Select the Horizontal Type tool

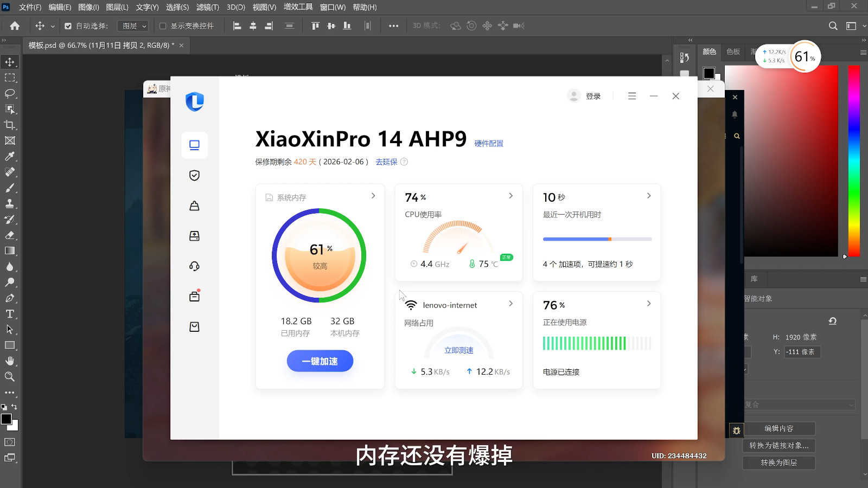click(x=10, y=313)
